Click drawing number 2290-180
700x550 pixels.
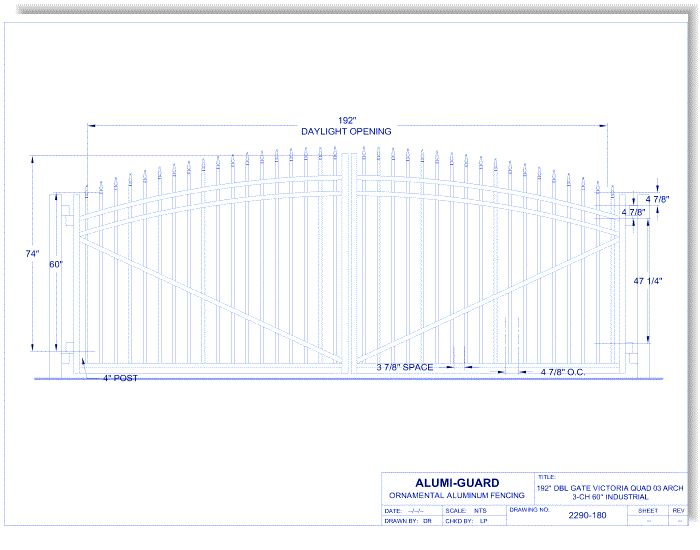click(x=588, y=515)
